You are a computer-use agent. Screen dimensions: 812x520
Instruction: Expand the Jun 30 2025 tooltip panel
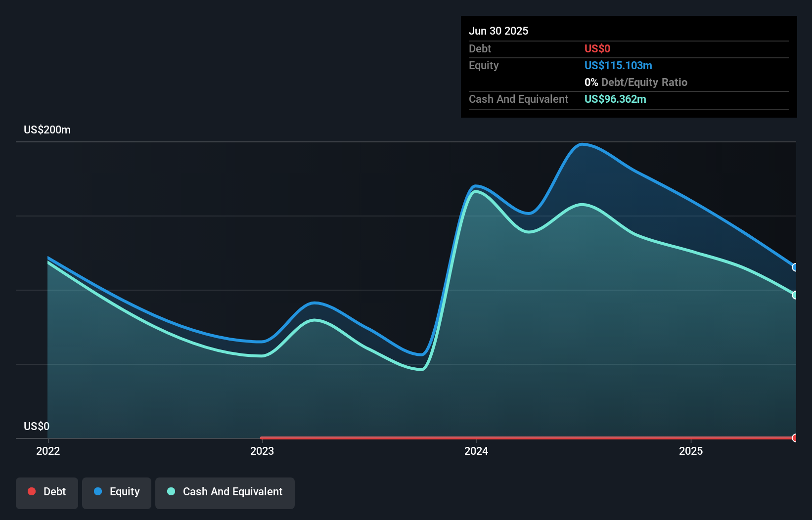tap(498, 31)
